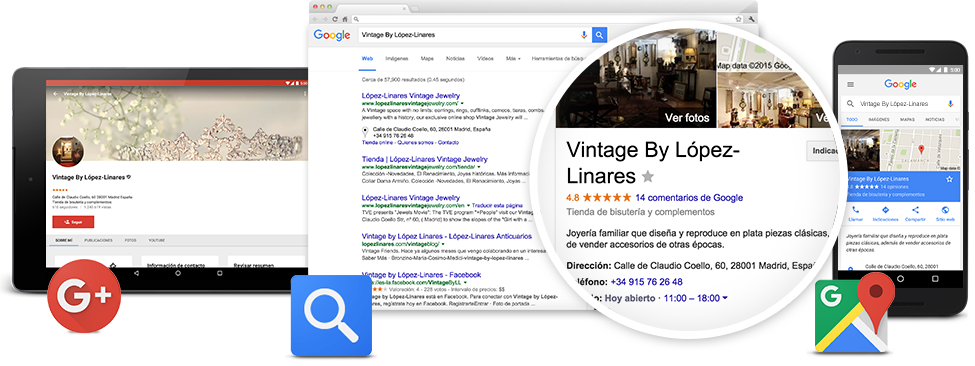Click the browser reload button

point(336,19)
